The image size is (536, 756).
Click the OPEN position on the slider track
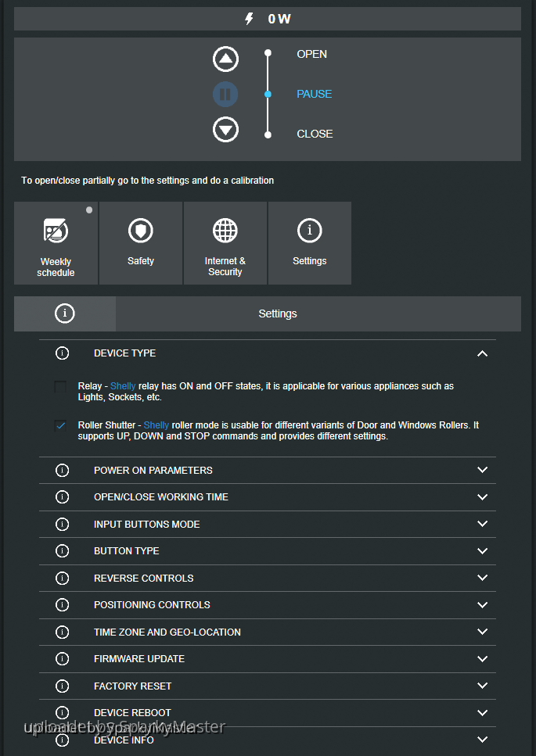click(x=268, y=54)
